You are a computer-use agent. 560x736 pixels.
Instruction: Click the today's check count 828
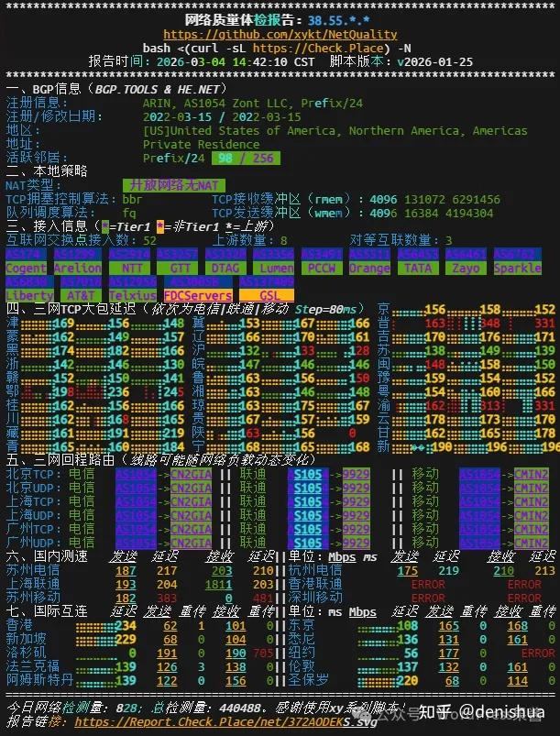[x=126, y=709]
